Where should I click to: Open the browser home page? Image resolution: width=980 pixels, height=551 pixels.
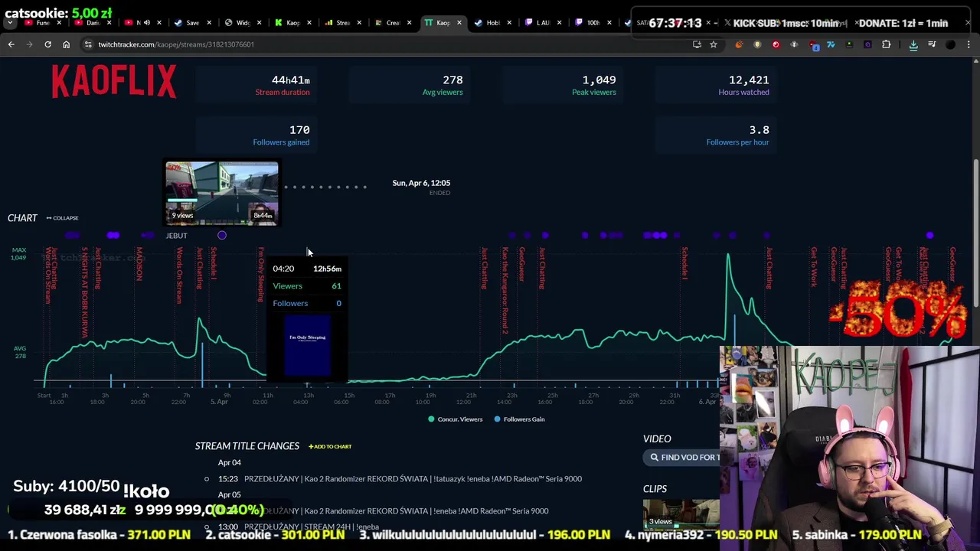click(66, 44)
